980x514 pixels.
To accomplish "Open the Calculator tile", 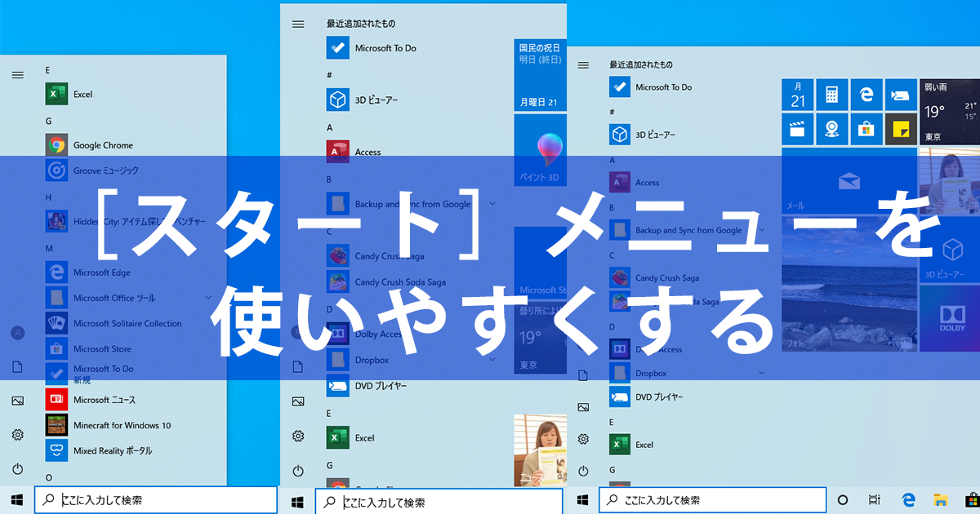I will tap(831, 95).
